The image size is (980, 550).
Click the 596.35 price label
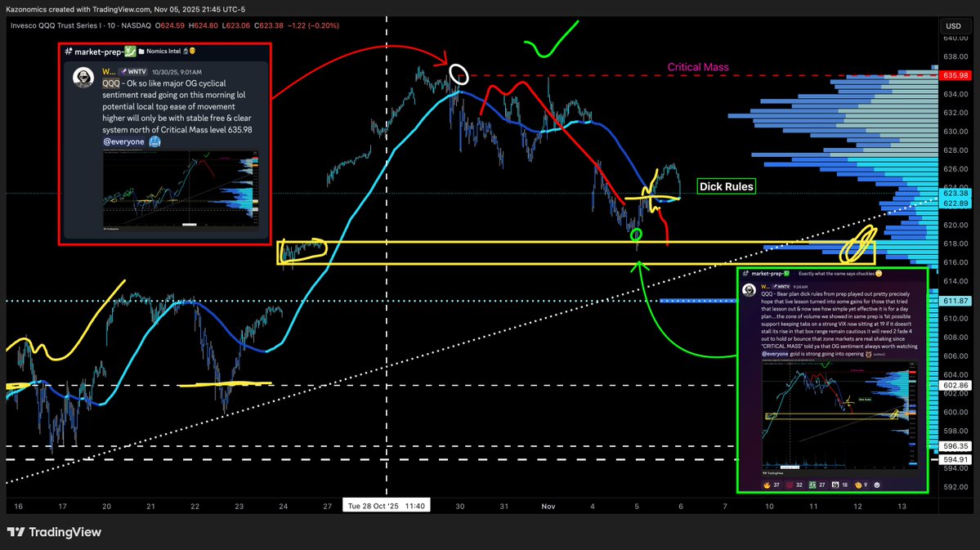(955, 446)
